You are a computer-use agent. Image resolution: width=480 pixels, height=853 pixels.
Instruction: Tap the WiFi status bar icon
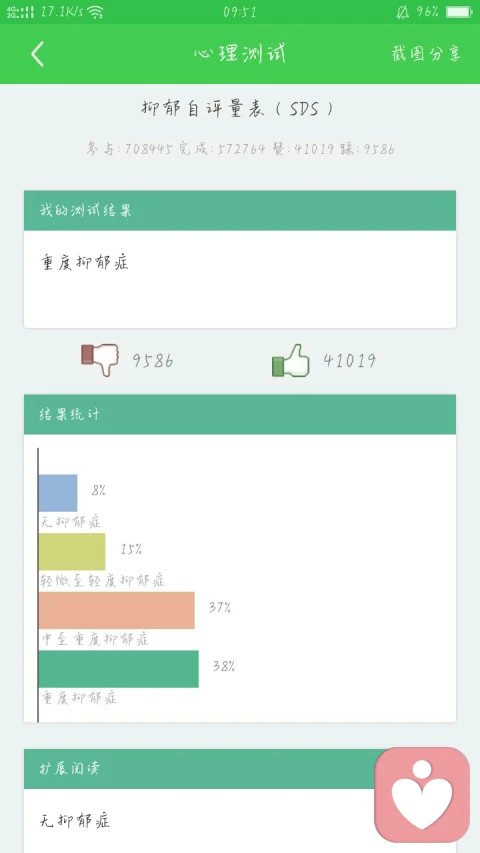pos(96,12)
